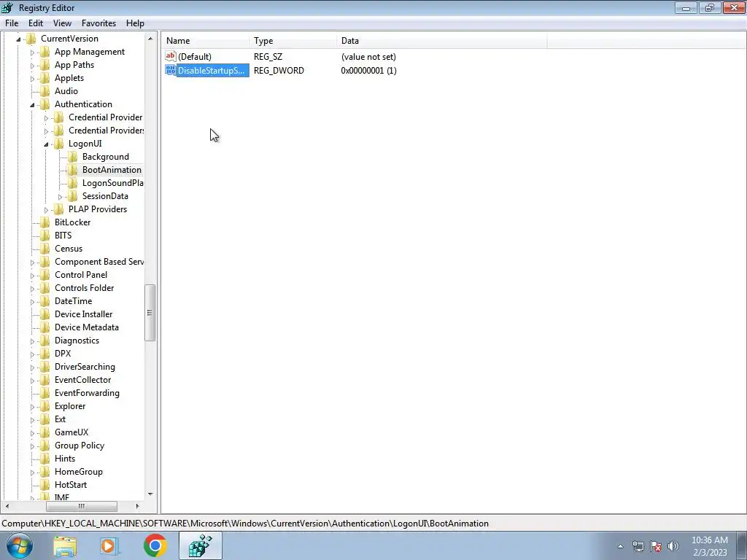Select the EventCollector key
747x560 pixels.
[83, 380]
